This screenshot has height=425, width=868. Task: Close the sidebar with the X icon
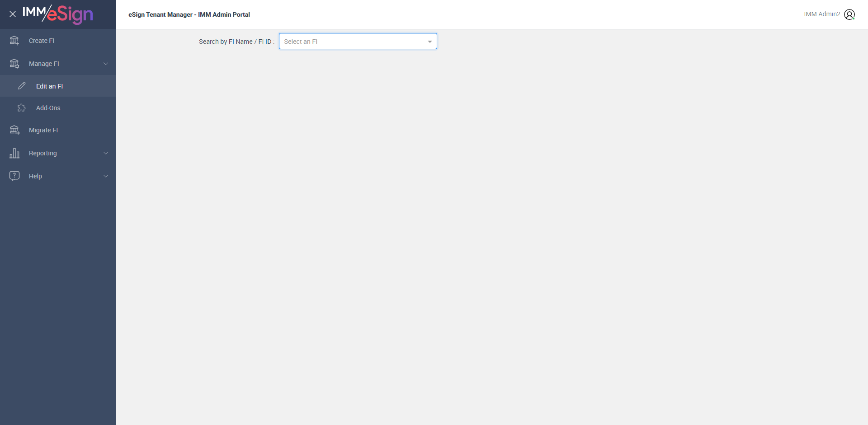(x=13, y=14)
